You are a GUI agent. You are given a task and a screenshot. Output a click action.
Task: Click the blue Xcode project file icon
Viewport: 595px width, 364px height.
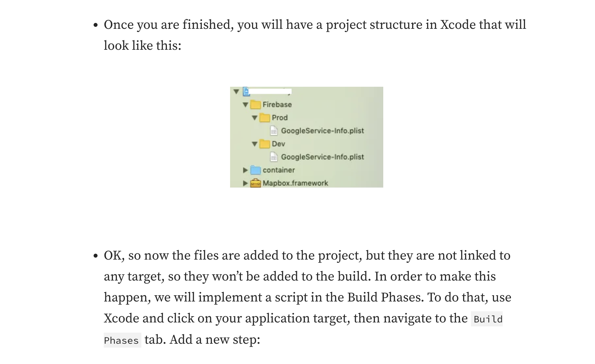click(246, 91)
